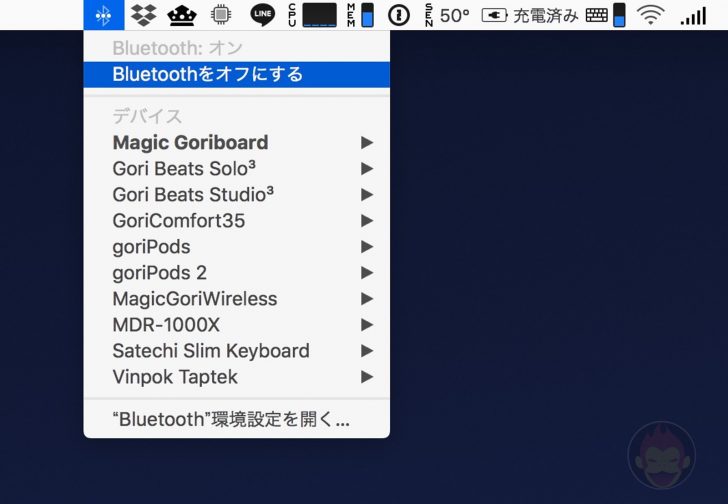Open the LINE menu bar icon
The height and width of the screenshot is (504, 728).
click(262, 15)
